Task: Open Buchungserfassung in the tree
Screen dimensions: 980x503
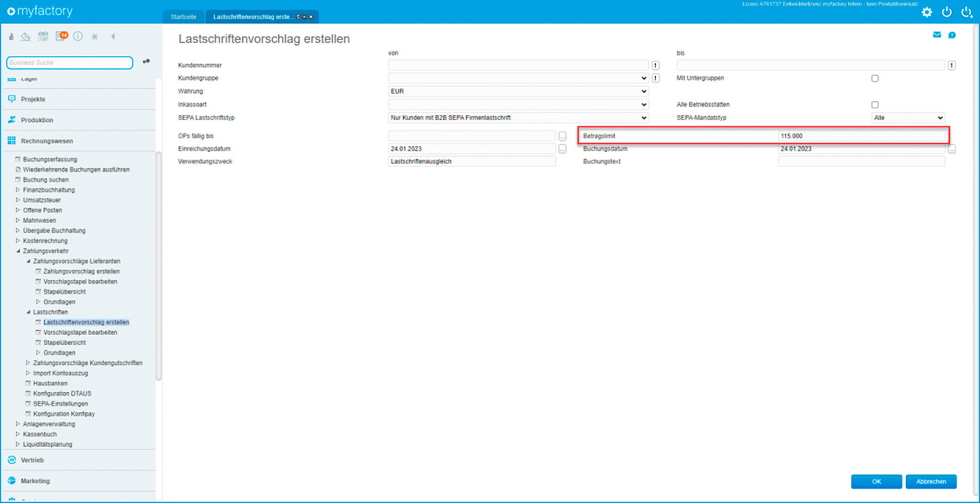Action: click(50, 160)
